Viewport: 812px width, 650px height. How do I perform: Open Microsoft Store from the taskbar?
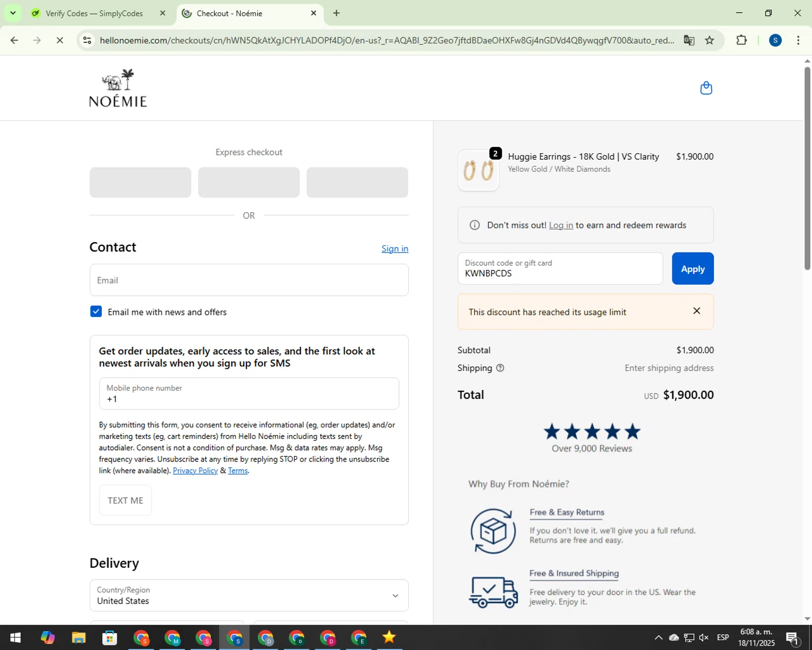(110, 638)
